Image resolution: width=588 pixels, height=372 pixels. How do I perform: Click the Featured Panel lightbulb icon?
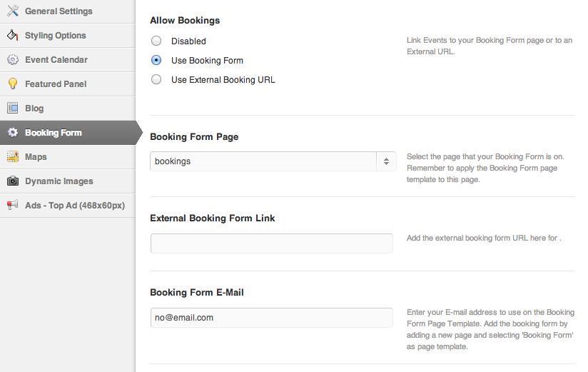pyautogui.click(x=12, y=84)
